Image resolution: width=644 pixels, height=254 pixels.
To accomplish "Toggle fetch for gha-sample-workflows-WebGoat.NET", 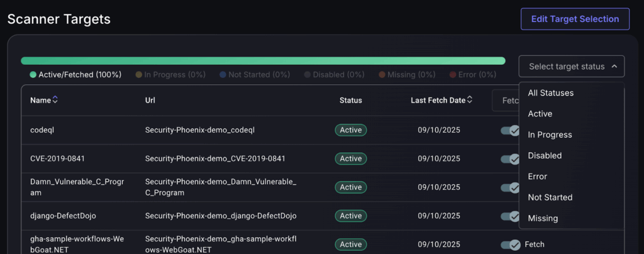I will 510,245.
